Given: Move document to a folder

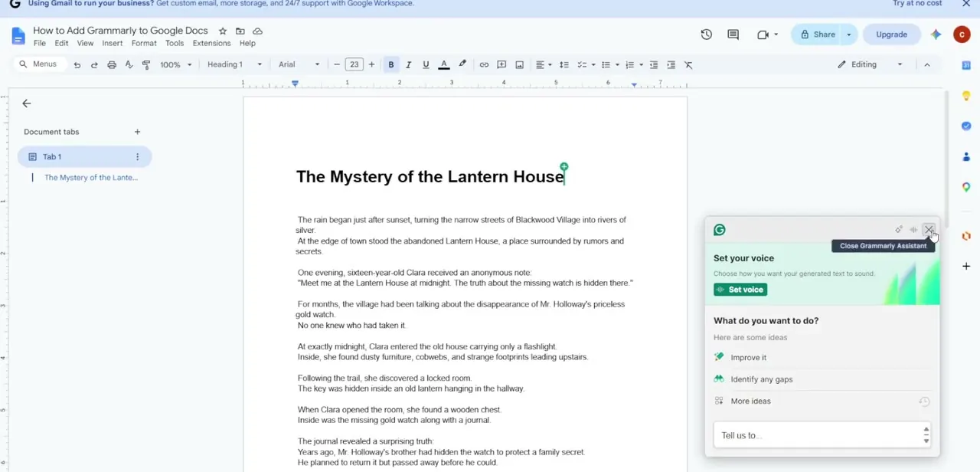Looking at the screenshot, I should [x=240, y=31].
